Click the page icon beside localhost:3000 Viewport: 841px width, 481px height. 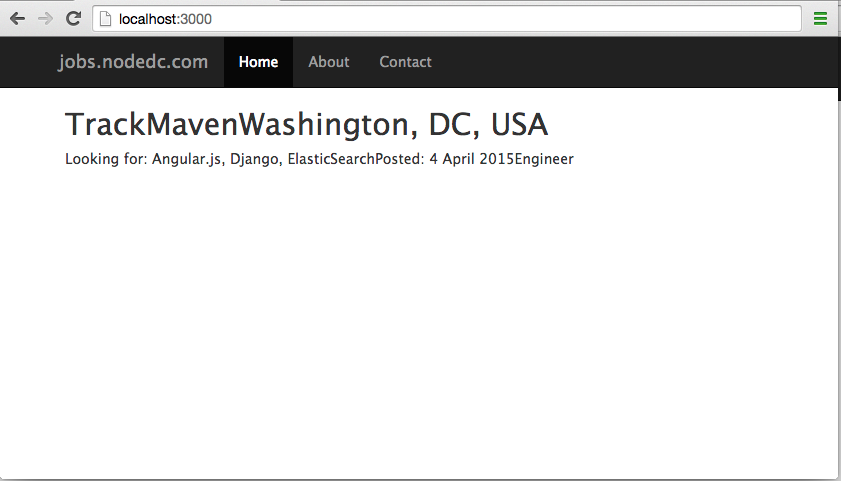[106, 19]
